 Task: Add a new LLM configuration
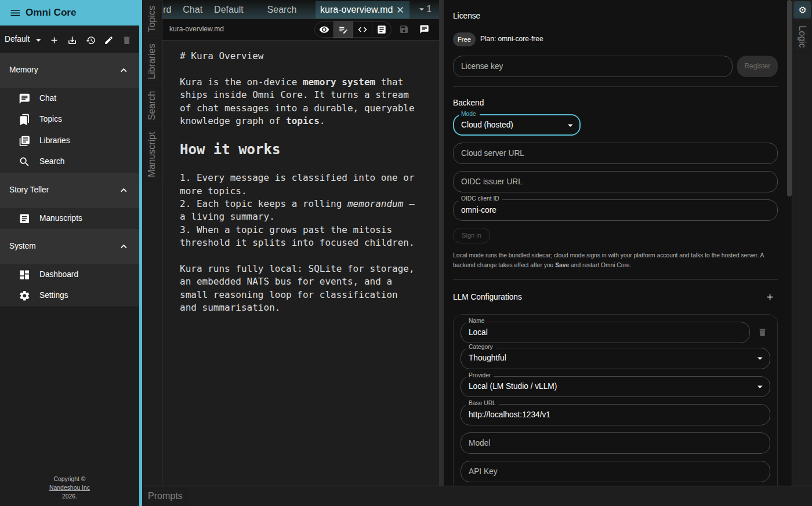[x=770, y=297]
